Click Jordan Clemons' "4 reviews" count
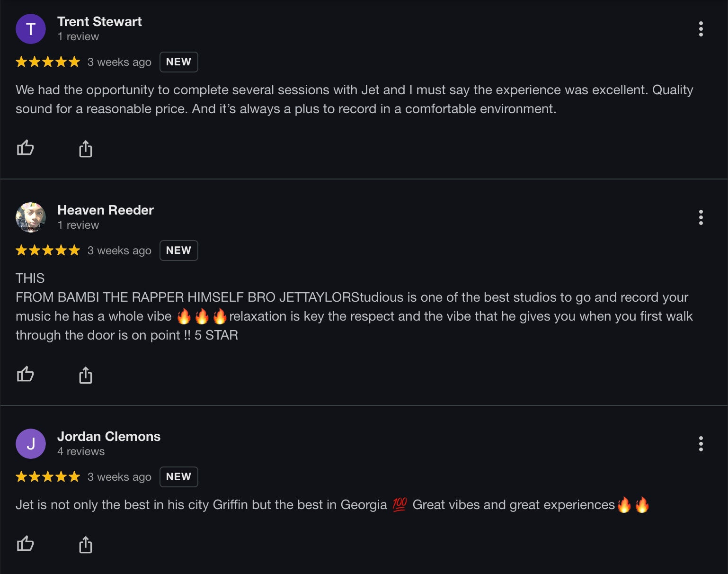 (81, 452)
